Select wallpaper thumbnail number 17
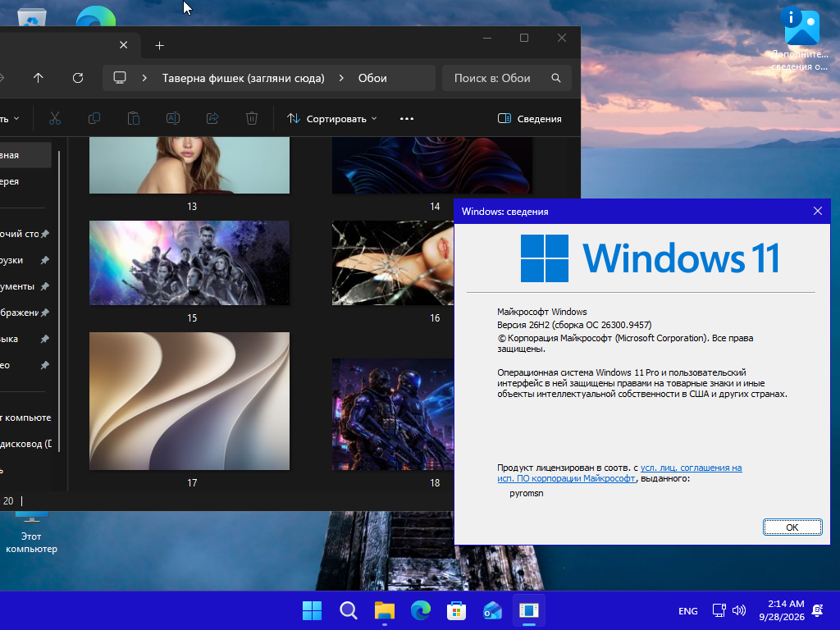 tap(189, 401)
